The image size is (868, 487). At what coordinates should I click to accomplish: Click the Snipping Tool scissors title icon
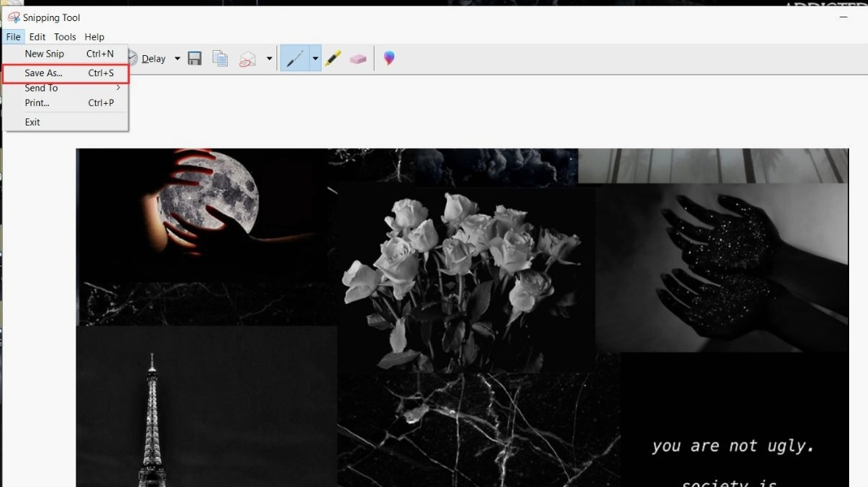pyautogui.click(x=14, y=17)
